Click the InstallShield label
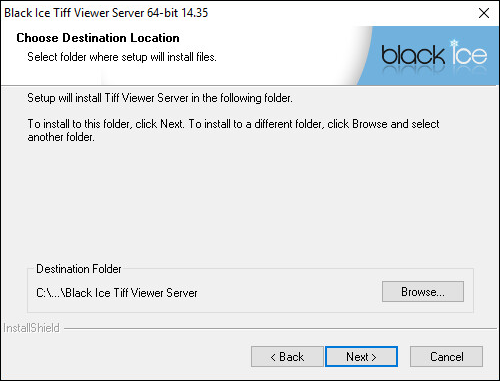This screenshot has width=500, height=381. point(31,328)
